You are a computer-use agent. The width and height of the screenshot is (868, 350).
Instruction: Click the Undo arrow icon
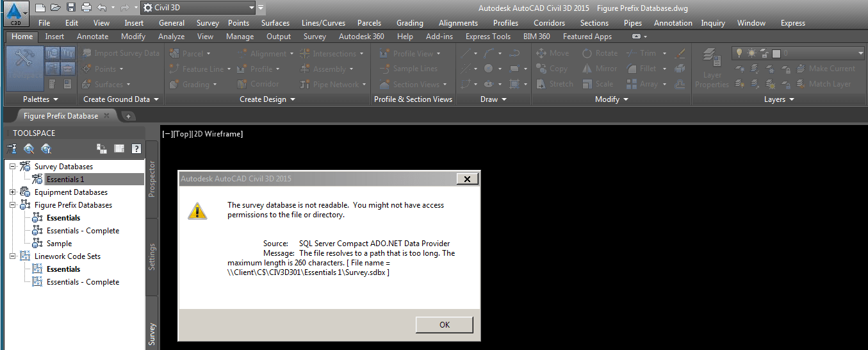pos(102,8)
